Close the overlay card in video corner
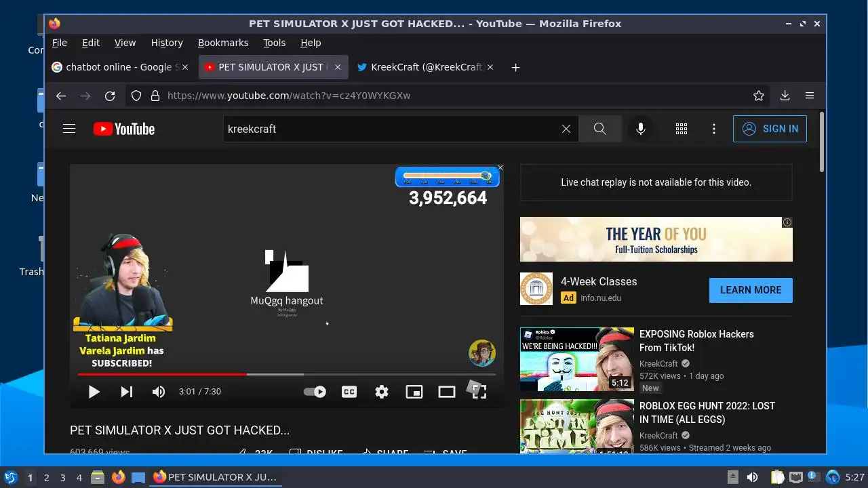 (x=500, y=167)
